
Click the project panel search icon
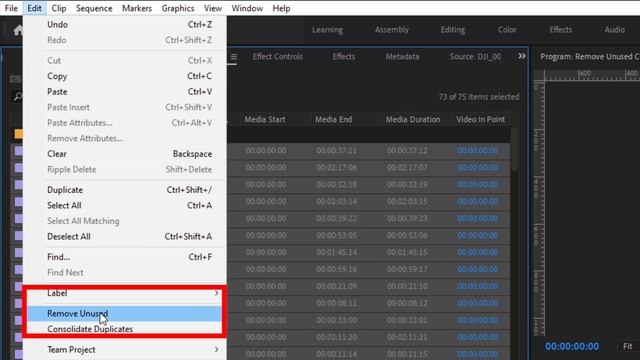[18, 97]
